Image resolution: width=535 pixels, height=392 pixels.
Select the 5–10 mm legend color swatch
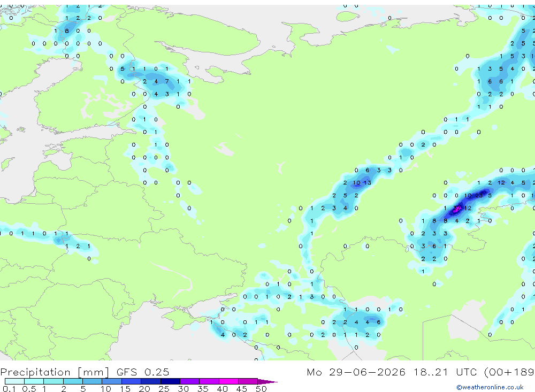click(x=92, y=381)
